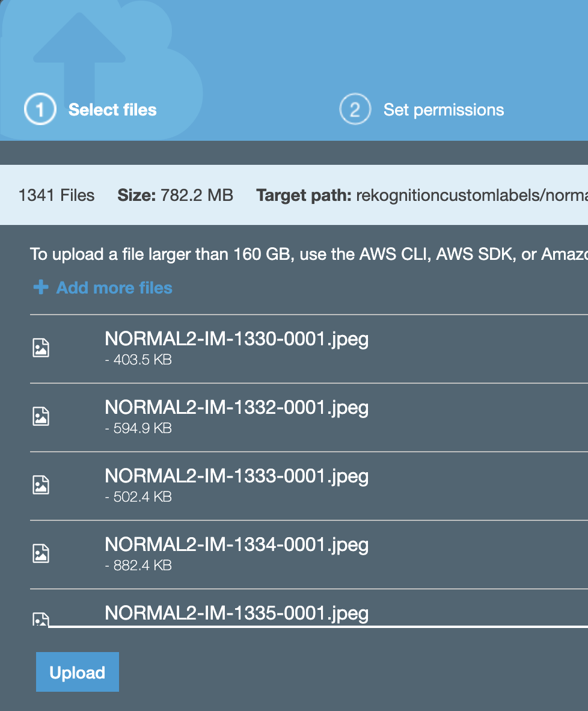
Task: Click the step 1 circle icon
Action: pyautogui.click(x=40, y=109)
